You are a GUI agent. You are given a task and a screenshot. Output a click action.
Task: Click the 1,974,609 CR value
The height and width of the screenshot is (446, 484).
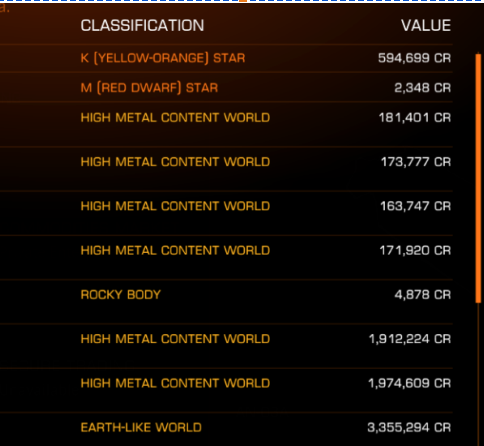tap(409, 383)
